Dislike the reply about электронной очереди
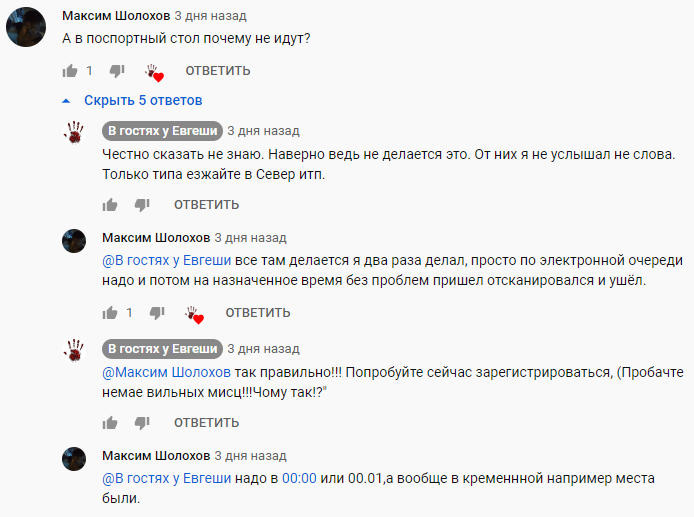Image resolution: width=694 pixels, height=517 pixels. coord(157,313)
